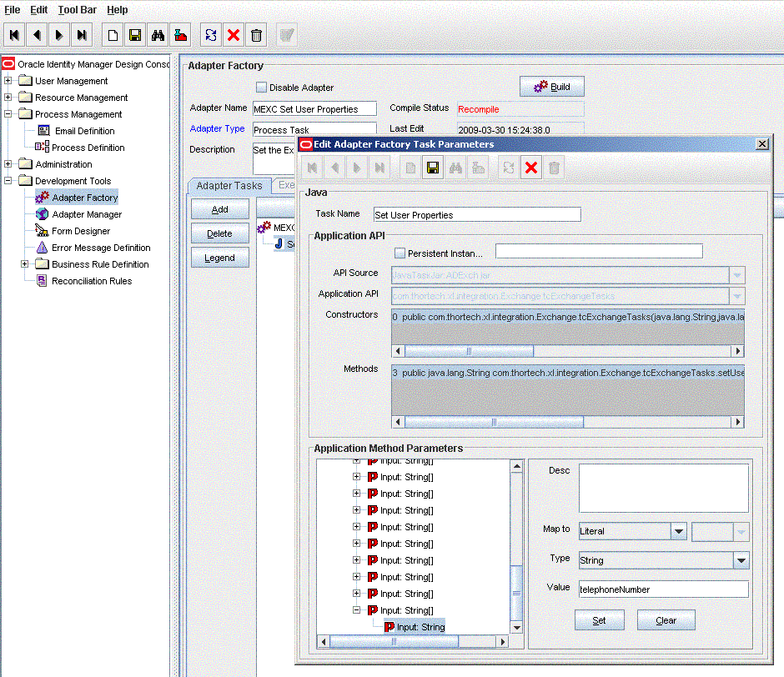Click the Adapter Name field

314,108
